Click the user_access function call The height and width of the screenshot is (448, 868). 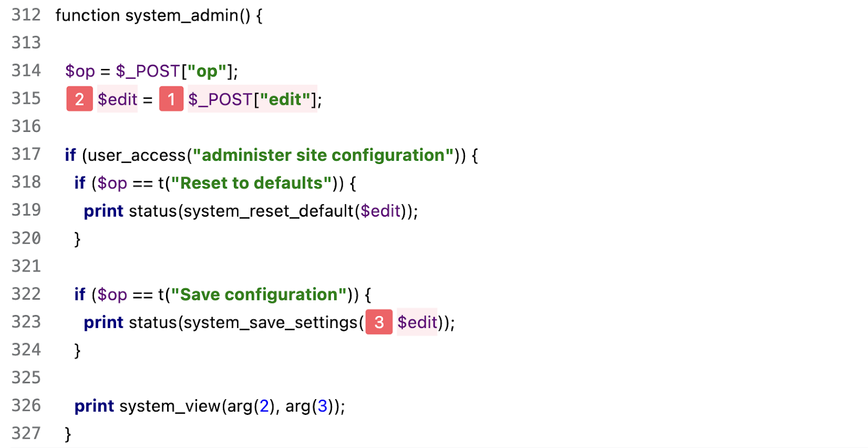pyautogui.click(x=137, y=155)
